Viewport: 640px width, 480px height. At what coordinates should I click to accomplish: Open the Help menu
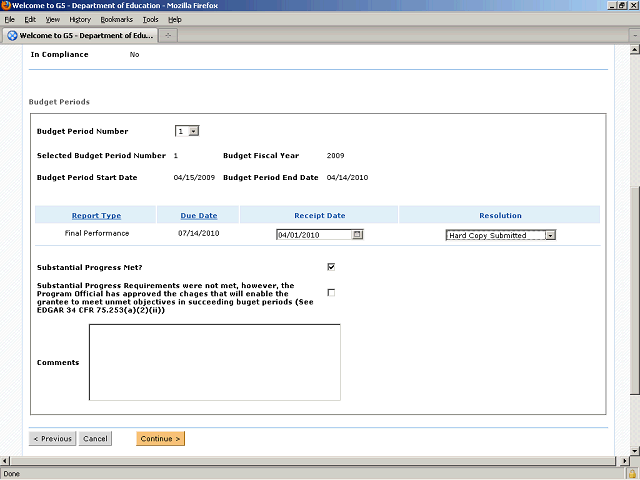pos(175,20)
